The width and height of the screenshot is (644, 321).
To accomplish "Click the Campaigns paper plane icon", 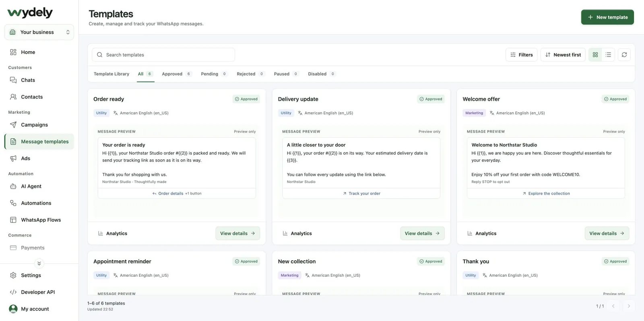I will 13,125.
